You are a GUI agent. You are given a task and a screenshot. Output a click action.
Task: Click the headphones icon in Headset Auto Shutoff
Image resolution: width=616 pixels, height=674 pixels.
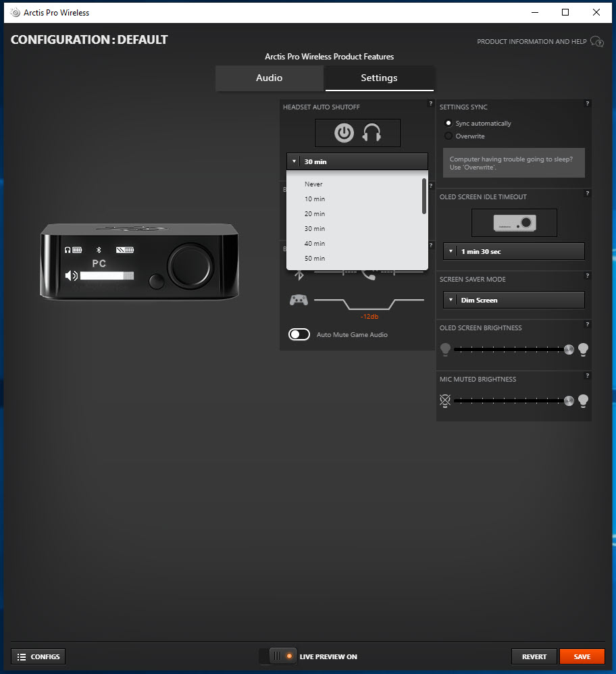[371, 133]
